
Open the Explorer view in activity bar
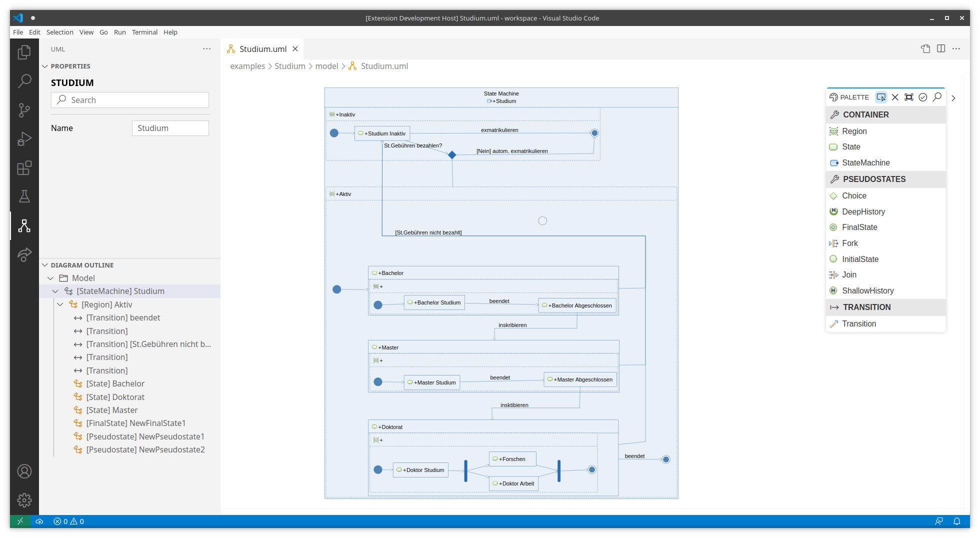tap(24, 52)
